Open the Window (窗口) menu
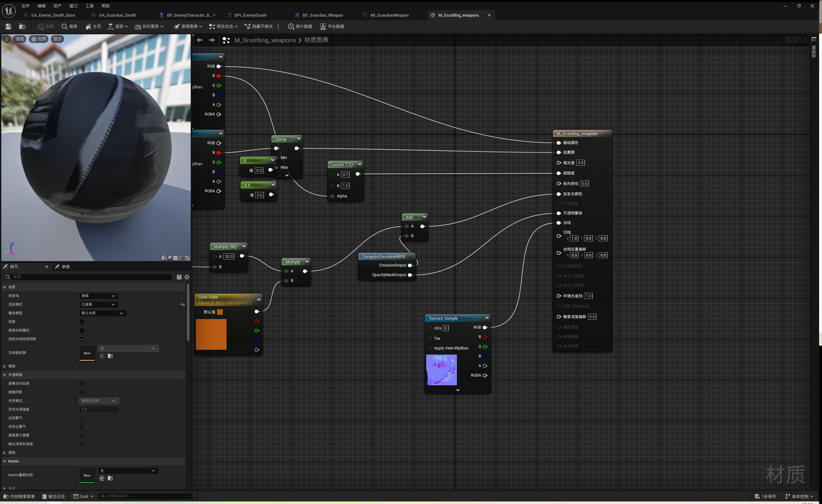 [x=73, y=6]
